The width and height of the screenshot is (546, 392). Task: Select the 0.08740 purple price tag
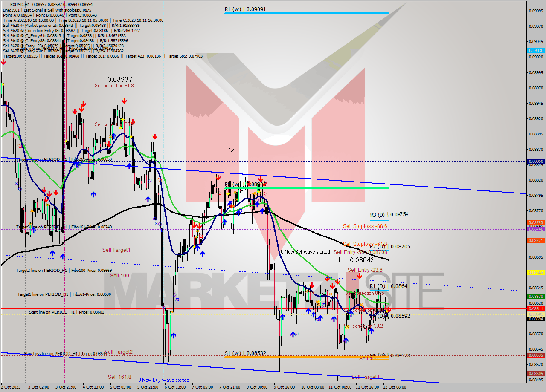pos(536,229)
